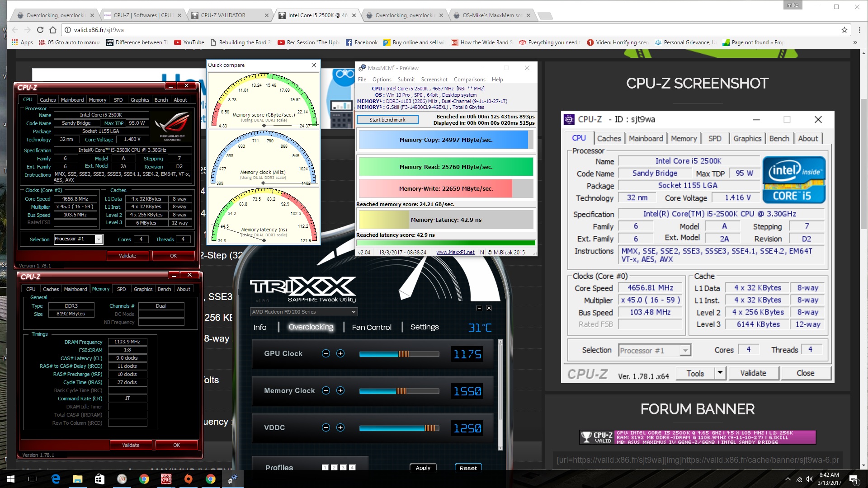
Task: Click Reset in TRIXX
Action: [468, 468]
